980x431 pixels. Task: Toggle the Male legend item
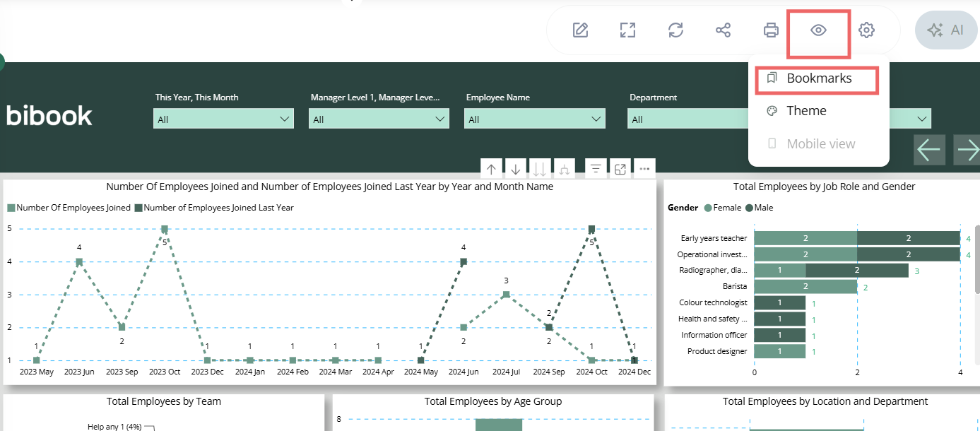pos(759,208)
